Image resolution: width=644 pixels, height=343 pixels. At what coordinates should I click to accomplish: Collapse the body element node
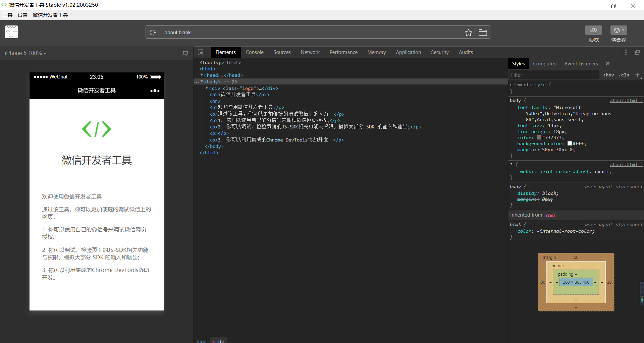[202, 81]
